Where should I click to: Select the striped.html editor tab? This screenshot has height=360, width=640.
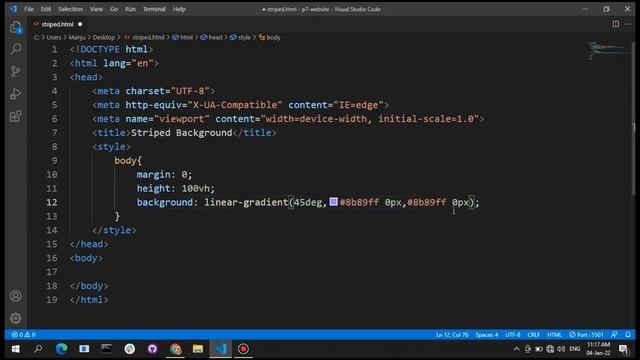coord(58,24)
